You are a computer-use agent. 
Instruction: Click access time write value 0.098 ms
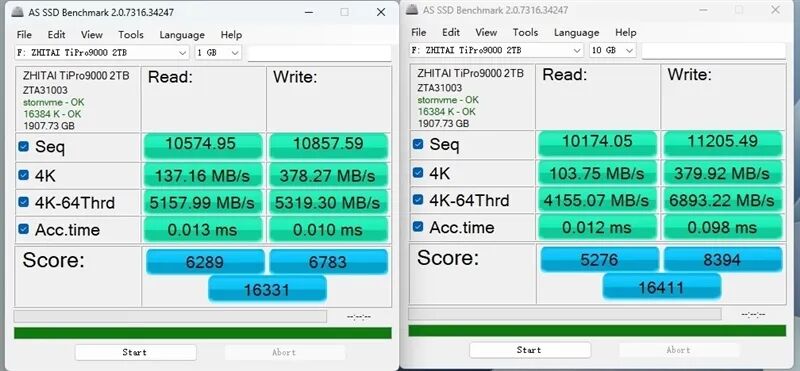tap(722, 227)
